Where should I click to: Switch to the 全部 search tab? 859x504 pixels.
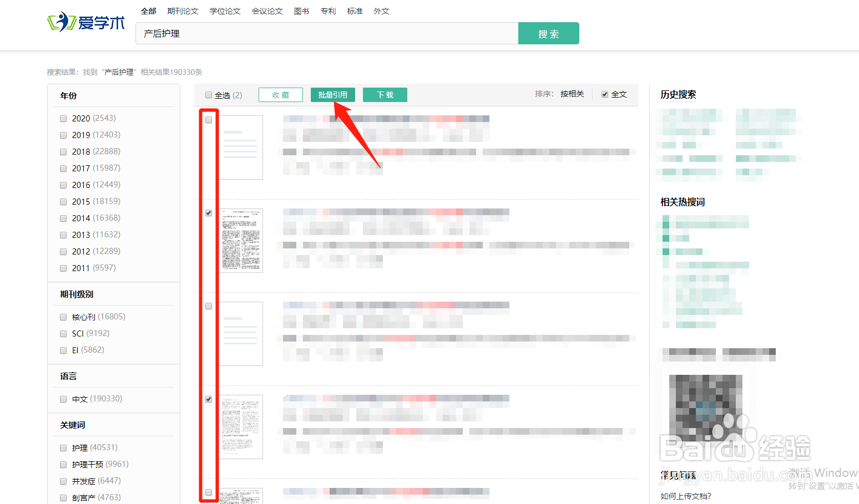(148, 11)
